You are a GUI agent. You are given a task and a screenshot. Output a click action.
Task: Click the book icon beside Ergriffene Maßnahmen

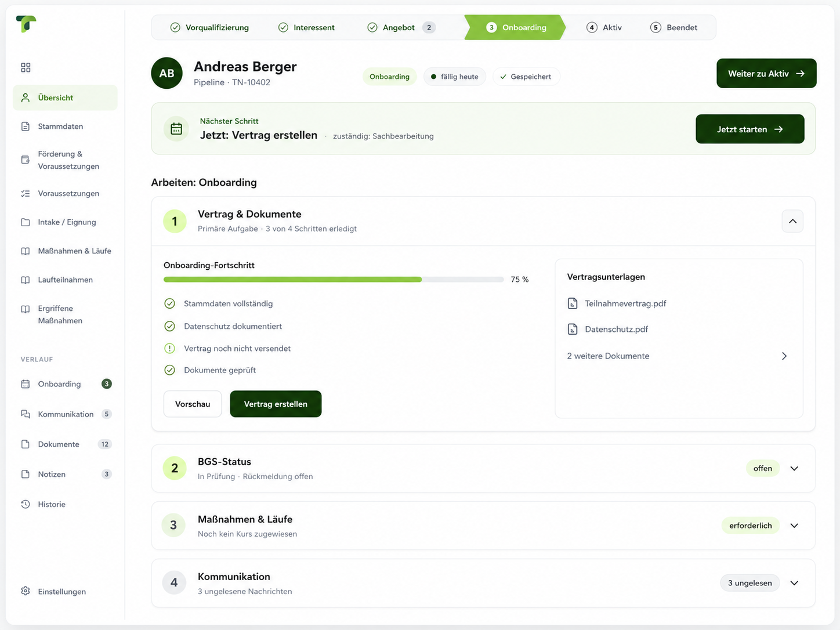point(26,309)
